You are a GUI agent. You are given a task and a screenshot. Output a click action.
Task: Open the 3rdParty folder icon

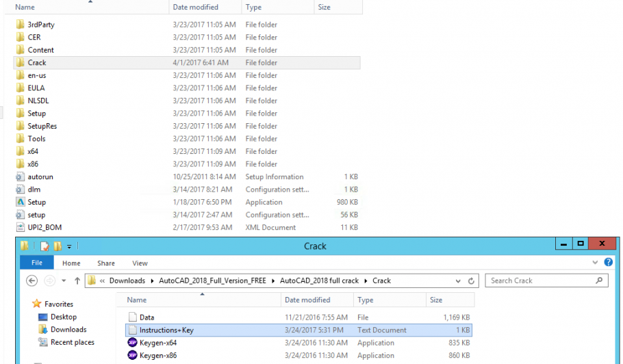click(x=21, y=24)
